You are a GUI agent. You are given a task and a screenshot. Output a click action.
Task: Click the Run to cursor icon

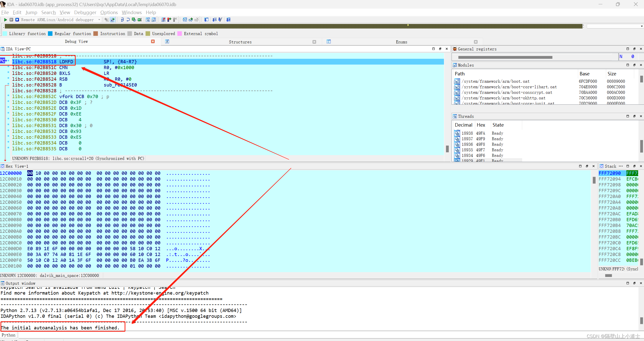tap(140, 20)
